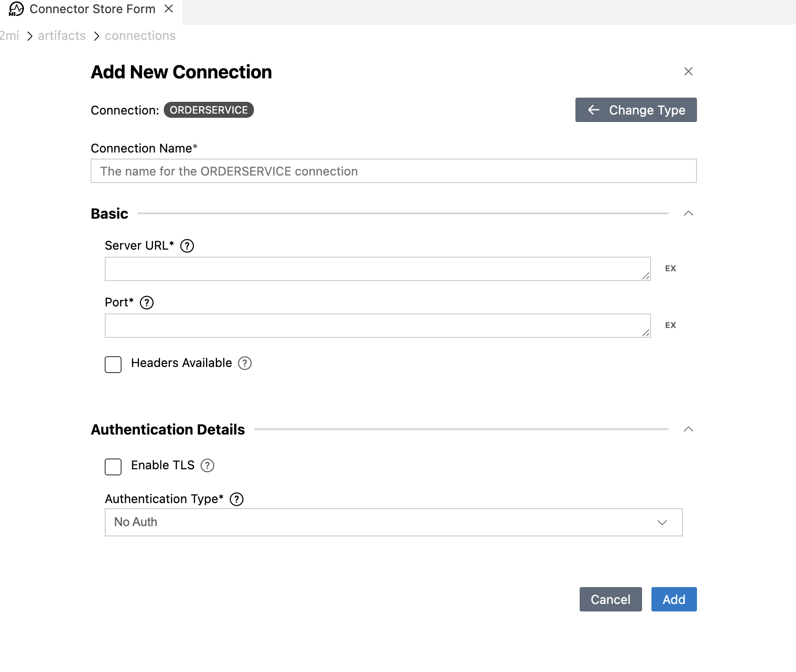Image resolution: width=796 pixels, height=672 pixels.
Task: Open Headers Available help tooltip icon
Action: coord(245,363)
